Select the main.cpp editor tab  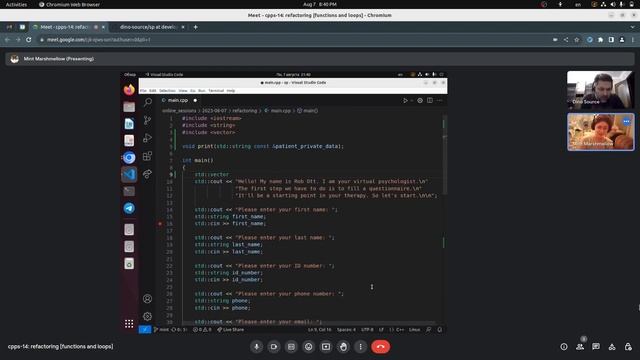coord(178,100)
